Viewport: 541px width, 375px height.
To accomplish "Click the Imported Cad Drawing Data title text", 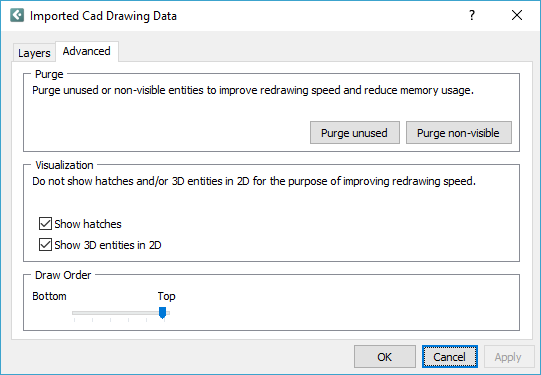I will (x=103, y=16).
